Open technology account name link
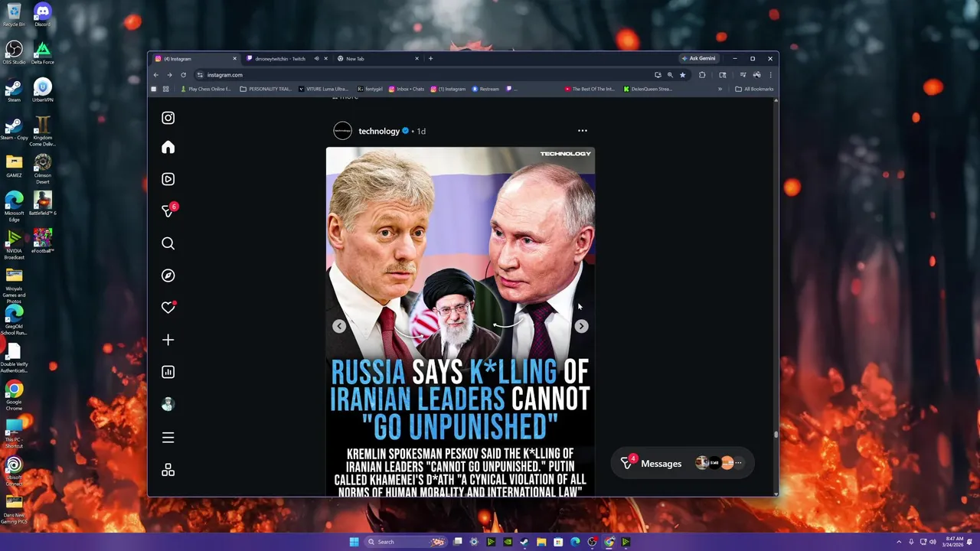The height and width of the screenshot is (551, 980). pyautogui.click(x=379, y=131)
